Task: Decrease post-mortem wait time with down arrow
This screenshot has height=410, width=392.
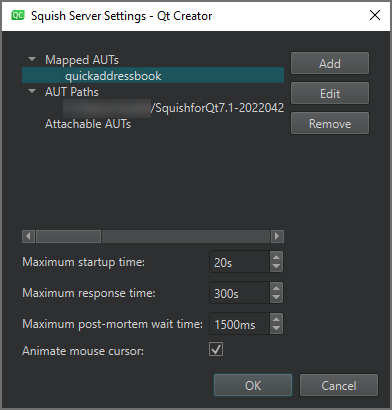Action: coord(276,329)
